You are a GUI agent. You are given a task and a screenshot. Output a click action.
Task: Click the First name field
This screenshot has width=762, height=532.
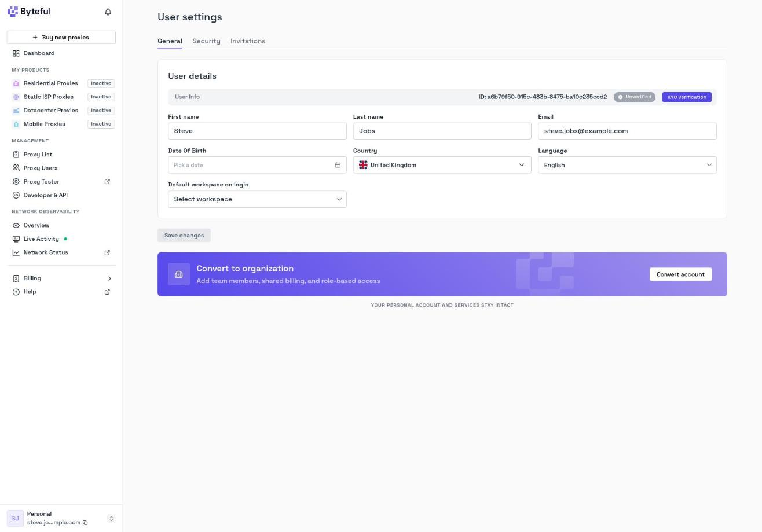coord(257,131)
